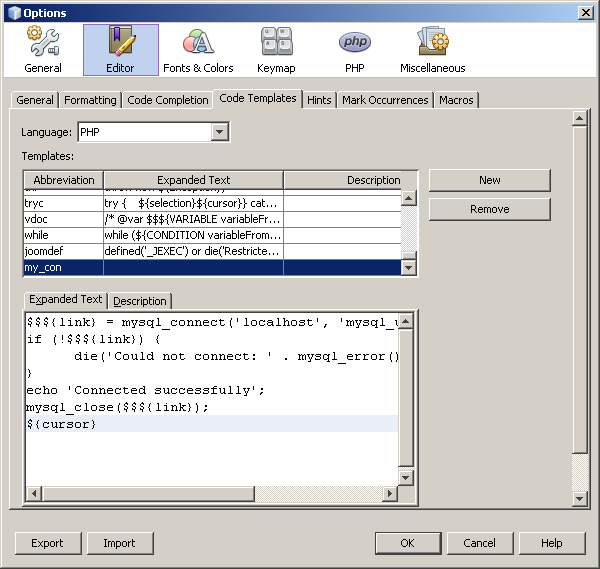Open the Mark Occurrences tab
The height and width of the screenshot is (569, 600).
click(x=385, y=100)
